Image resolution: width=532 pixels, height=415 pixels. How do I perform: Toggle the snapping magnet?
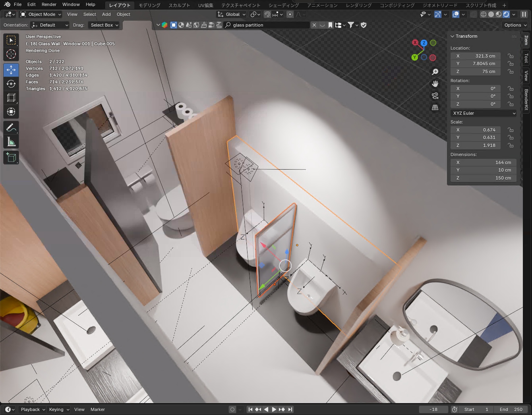coord(267,14)
